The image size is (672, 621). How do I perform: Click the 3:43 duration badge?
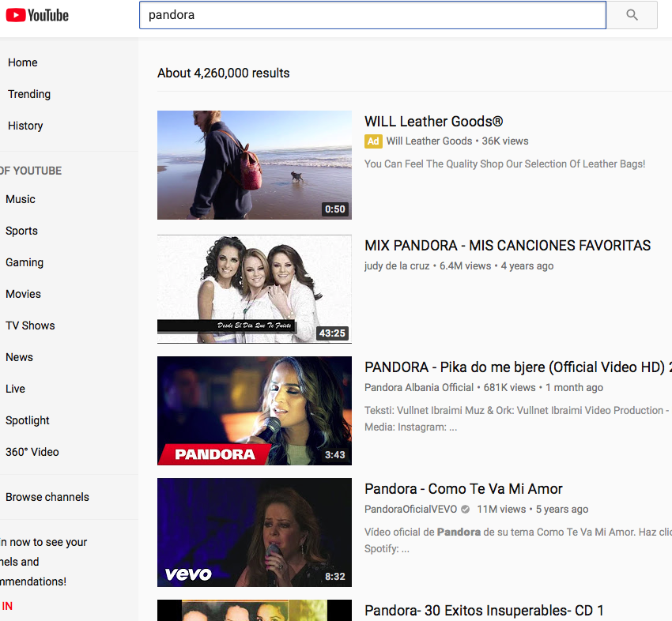click(x=334, y=455)
